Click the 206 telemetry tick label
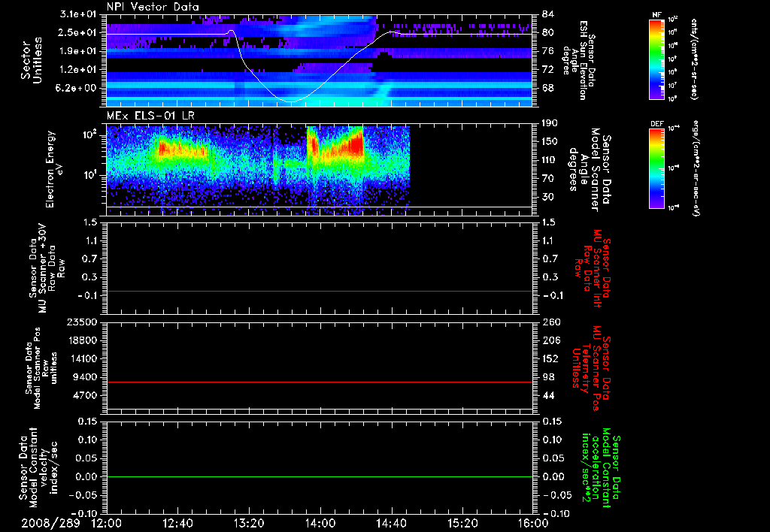Screen dimensions: 770x532 (550, 340)
